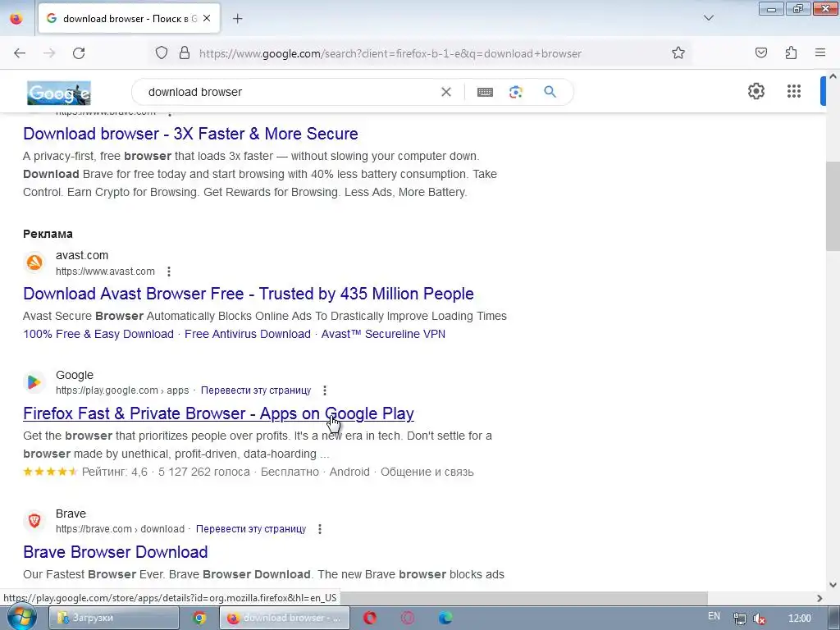Viewport: 840px width, 630px height.
Task: Click the network tray icon
Action: click(x=739, y=619)
